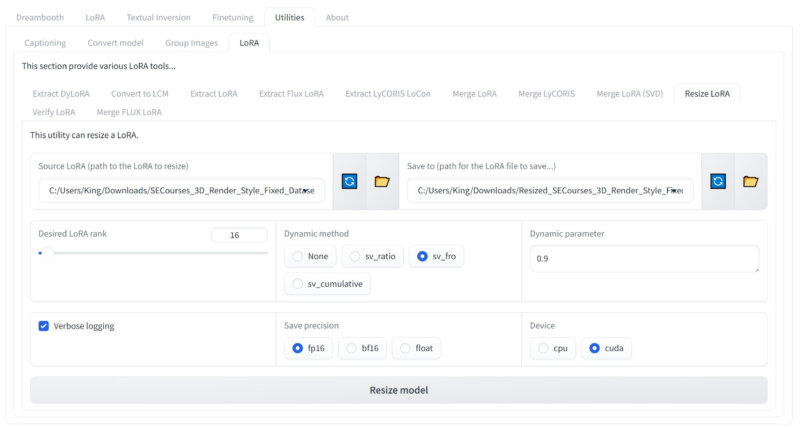Click refresh icon next to Save to path

click(717, 181)
